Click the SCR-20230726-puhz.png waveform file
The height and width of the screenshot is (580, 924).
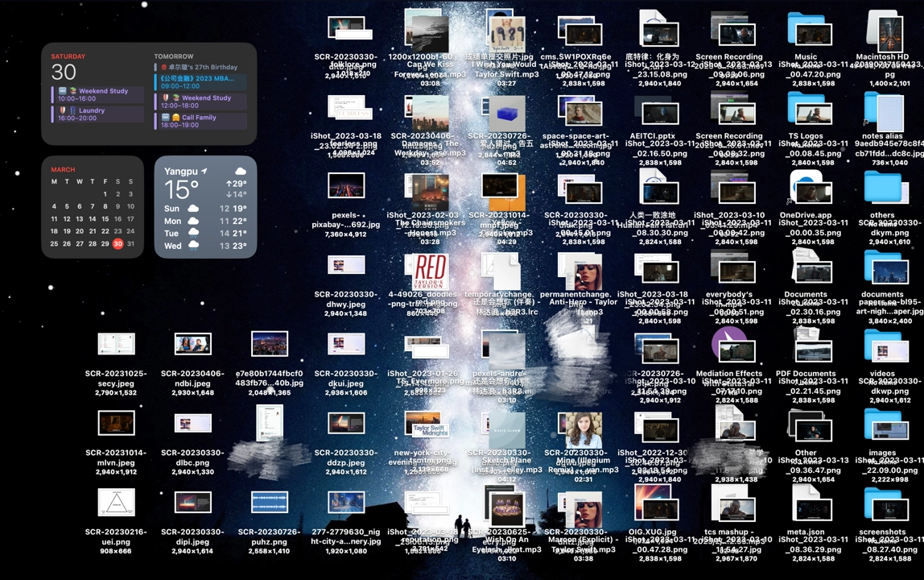[x=270, y=503]
